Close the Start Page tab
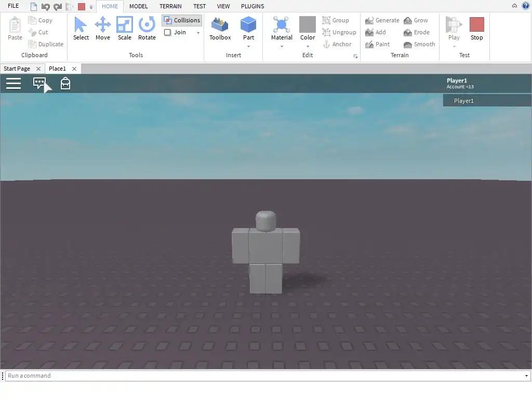 [x=38, y=69]
